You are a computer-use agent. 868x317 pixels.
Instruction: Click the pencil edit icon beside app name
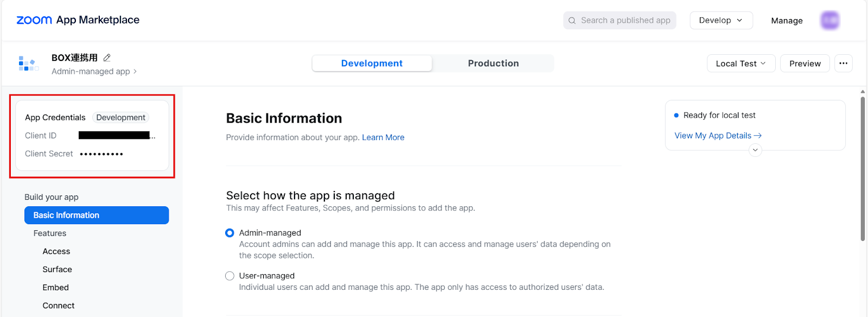107,58
